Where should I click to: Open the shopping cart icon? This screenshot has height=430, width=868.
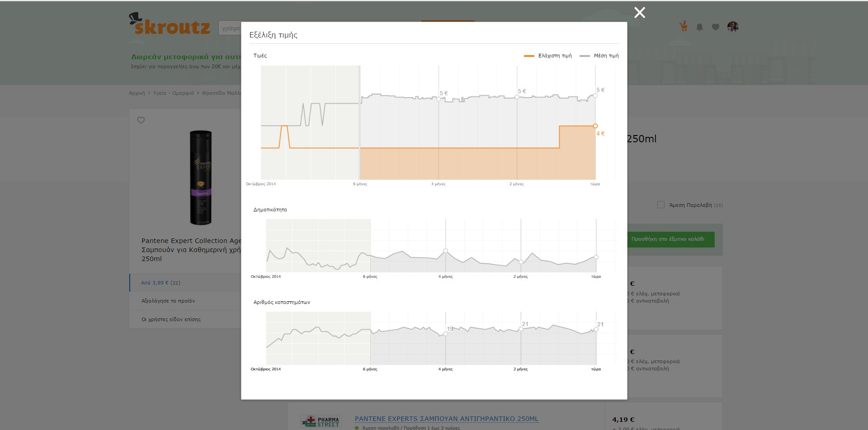pyautogui.click(x=683, y=27)
